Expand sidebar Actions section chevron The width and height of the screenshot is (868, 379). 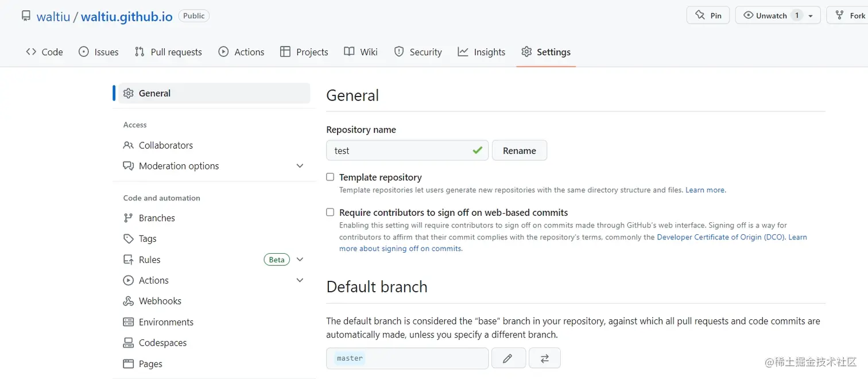pyautogui.click(x=300, y=280)
